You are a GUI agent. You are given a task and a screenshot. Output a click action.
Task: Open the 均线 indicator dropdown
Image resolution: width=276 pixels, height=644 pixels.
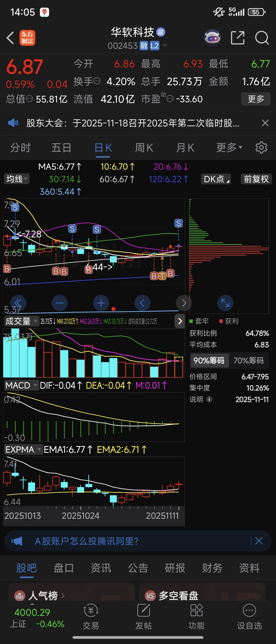(x=17, y=179)
